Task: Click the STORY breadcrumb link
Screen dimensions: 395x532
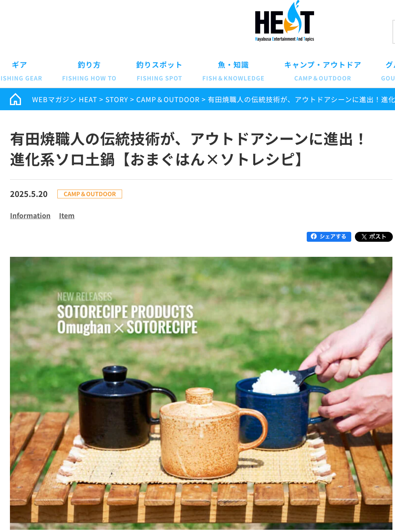Action: [117, 100]
